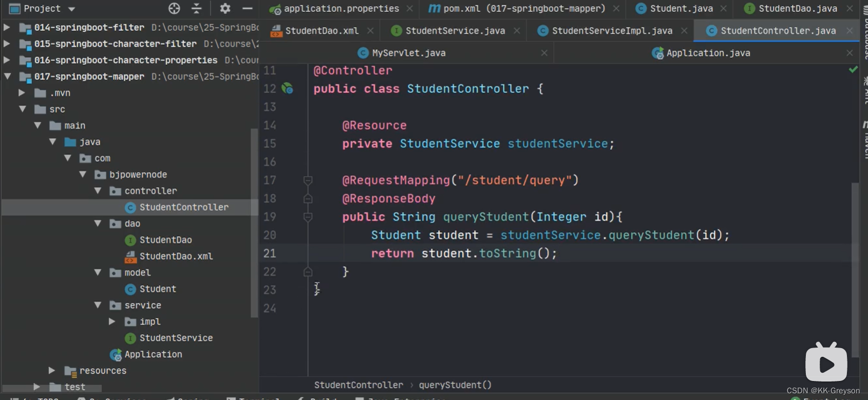
Task: Click line number 24 in gutter
Action: click(270, 308)
